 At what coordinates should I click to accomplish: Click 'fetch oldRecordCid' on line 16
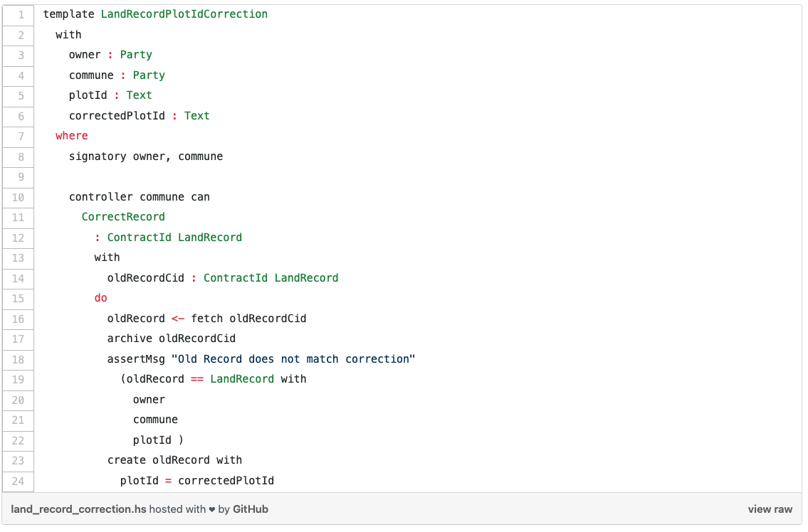tap(248, 319)
